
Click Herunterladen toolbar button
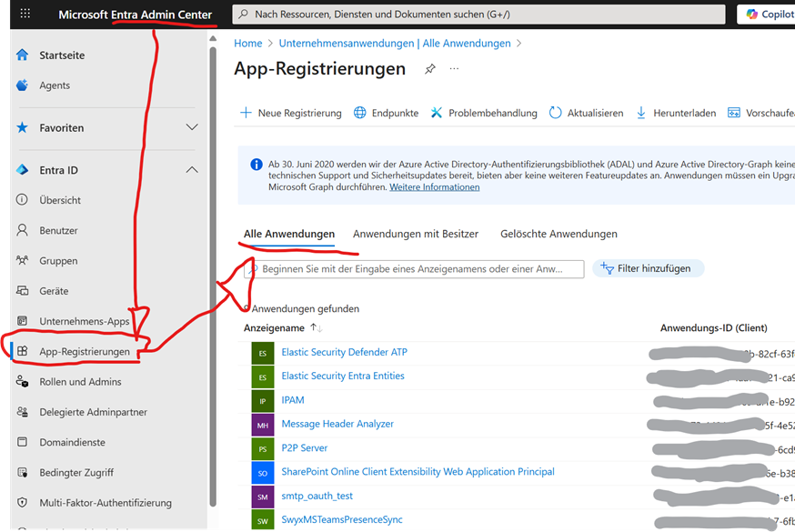click(676, 113)
